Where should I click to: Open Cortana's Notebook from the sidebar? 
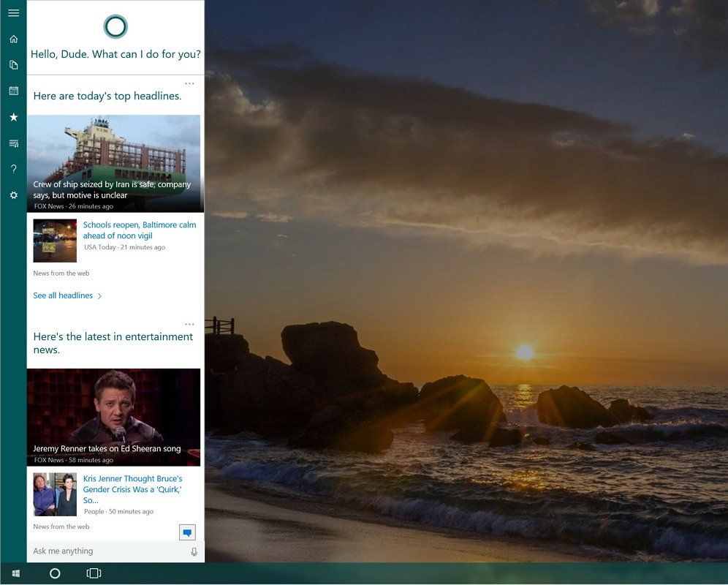pyautogui.click(x=14, y=64)
